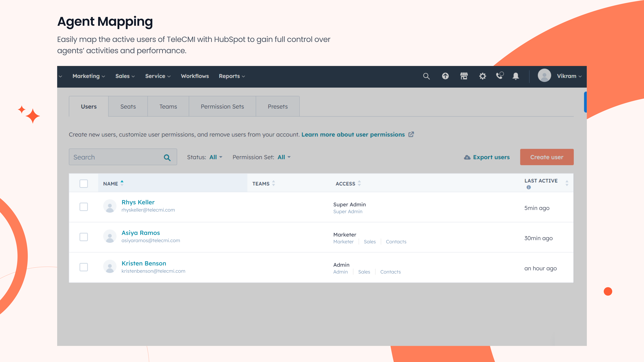The image size is (644, 362).
Task: Click the magnifier inside the Search box
Action: (x=167, y=157)
